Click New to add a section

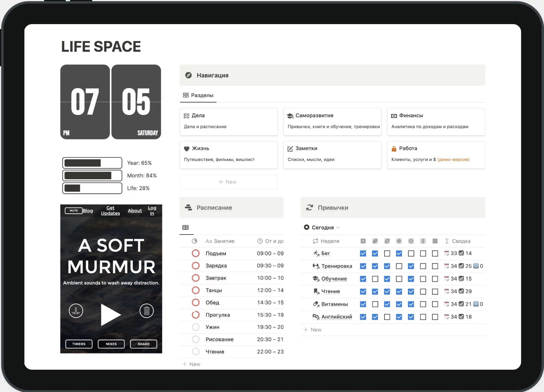[x=229, y=182]
